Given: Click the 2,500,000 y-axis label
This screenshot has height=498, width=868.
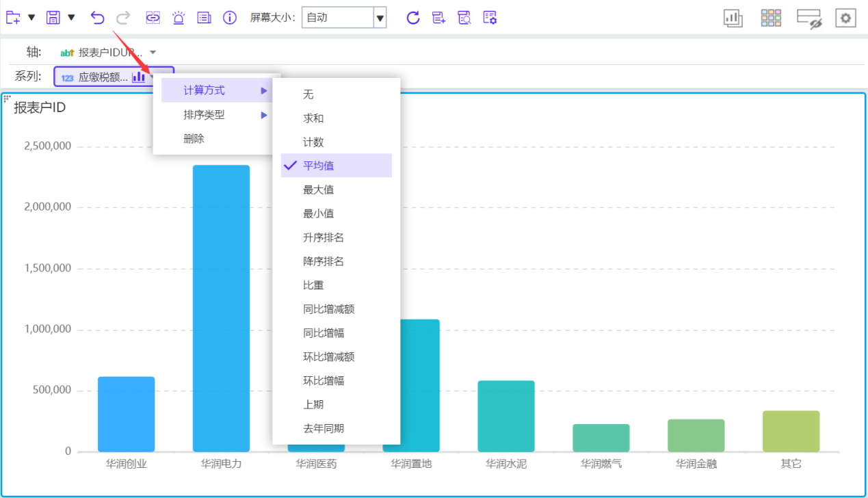Looking at the screenshot, I should pos(48,146).
